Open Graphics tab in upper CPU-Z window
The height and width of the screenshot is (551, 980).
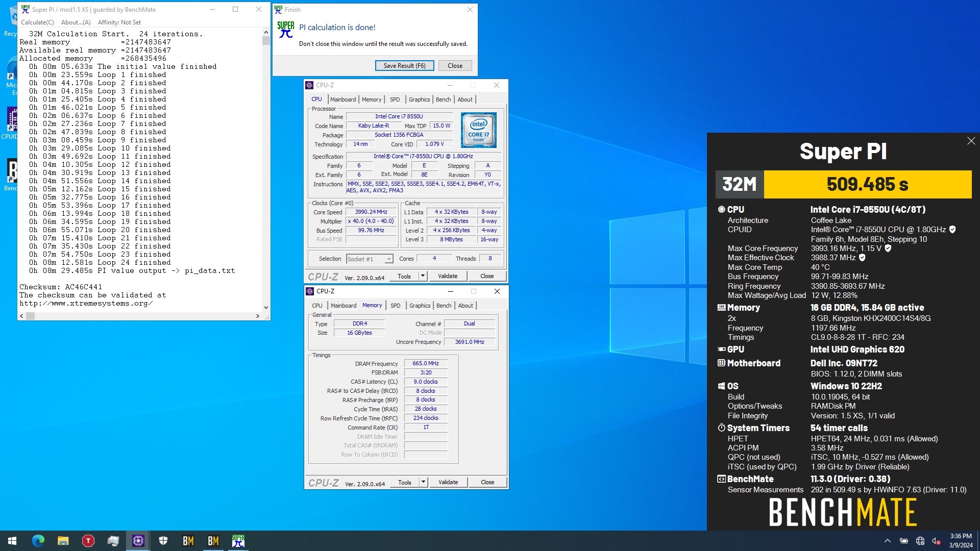click(x=419, y=99)
